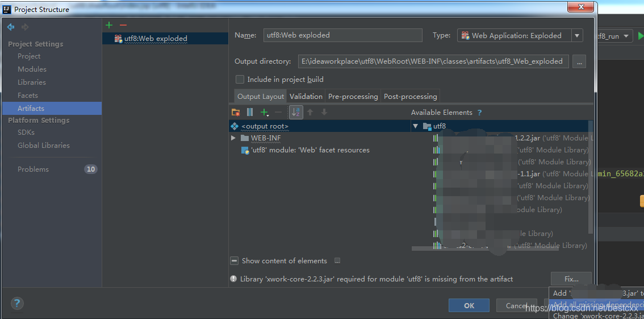644x319 pixels.
Task: Open SDKs under Platform Settings
Action: coord(26,132)
